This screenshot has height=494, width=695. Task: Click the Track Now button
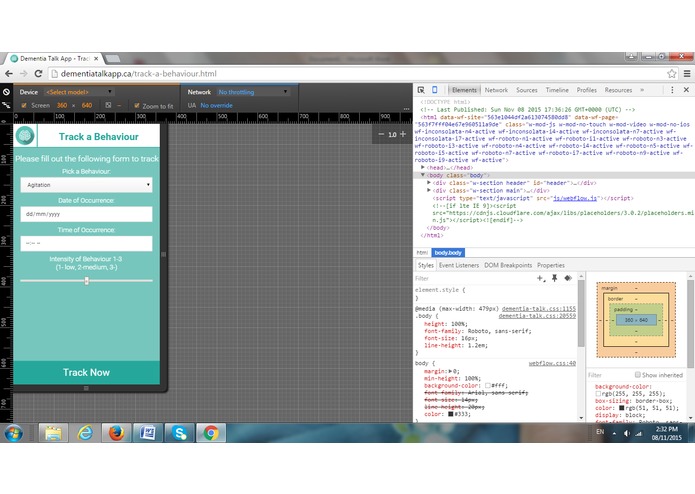coord(86,372)
